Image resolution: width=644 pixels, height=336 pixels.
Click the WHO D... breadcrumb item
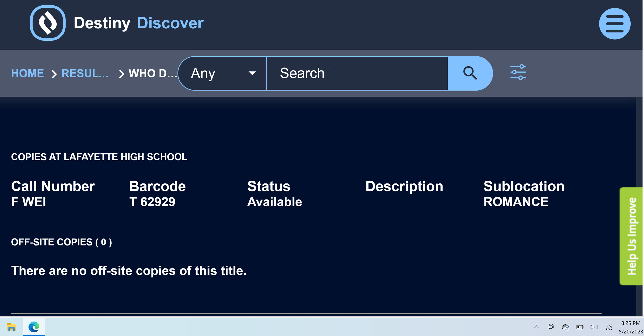152,73
